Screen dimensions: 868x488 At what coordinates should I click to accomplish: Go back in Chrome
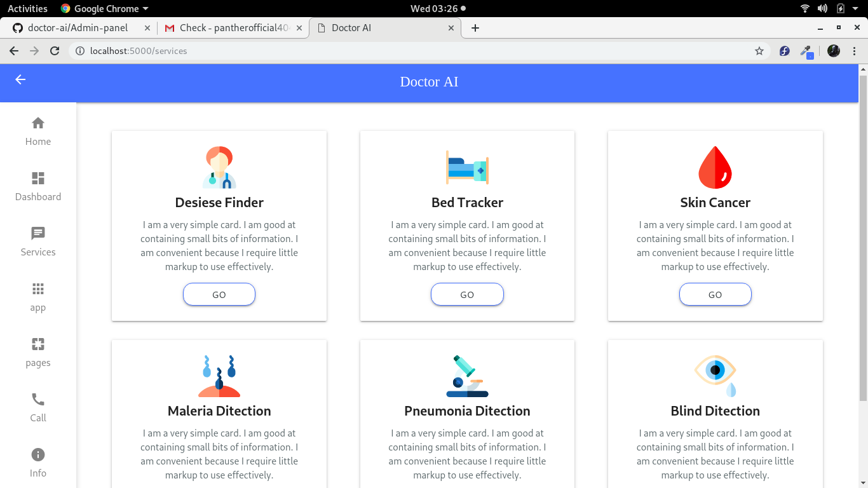coord(14,51)
